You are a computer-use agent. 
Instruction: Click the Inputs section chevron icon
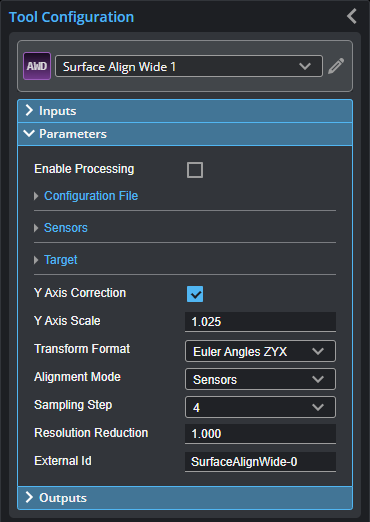(x=29, y=111)
